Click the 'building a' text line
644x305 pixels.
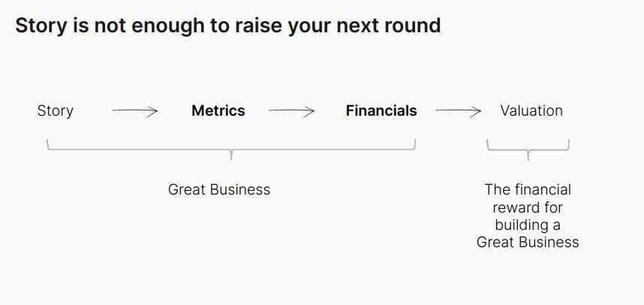click(x=528, y=225)
